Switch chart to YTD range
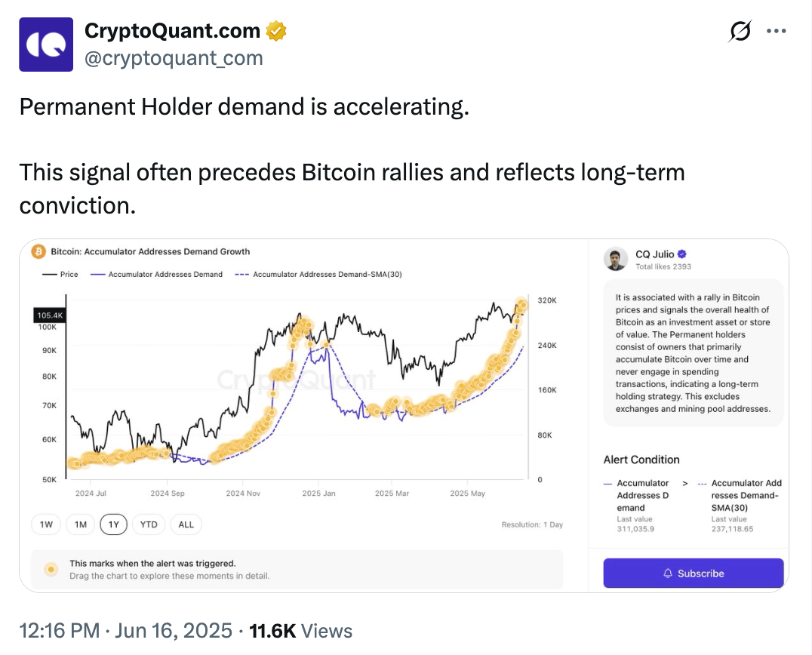The width and height of the screenshot is (812, 655). click(x=149, y=524)
